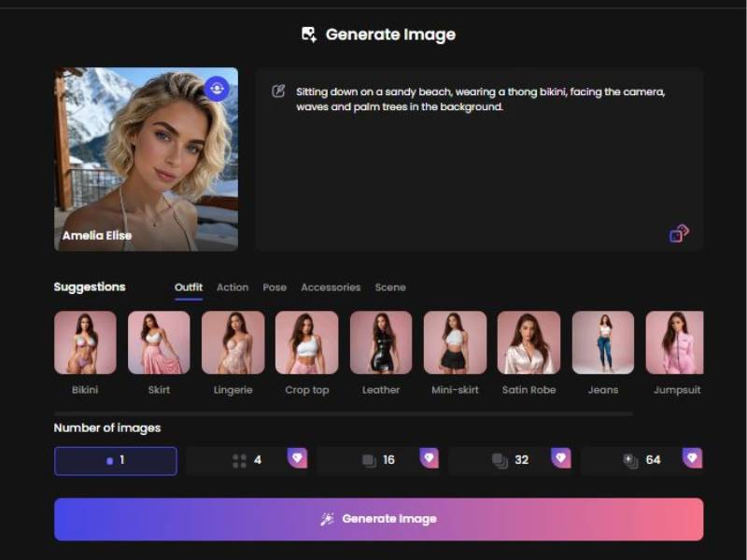The image size is (747, 560).
Task: Click the suggestions horizontal scrollbar
Action: click(x=343, y=413)
